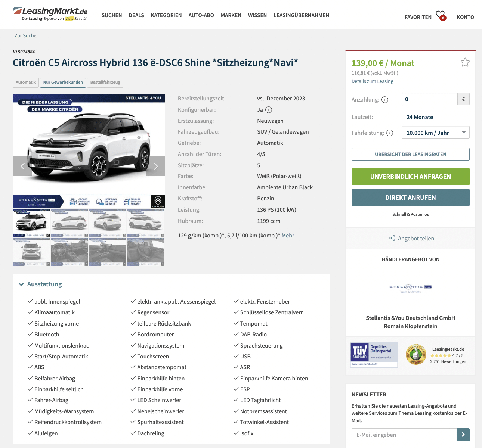Viewport: 482px width, 448px height.
Task: Click the Ambiente Urban Black value
Action: (285, 187)
